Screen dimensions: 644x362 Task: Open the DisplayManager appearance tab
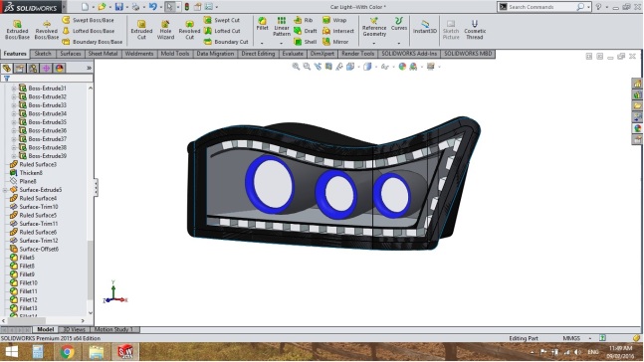tap(59, 69)
